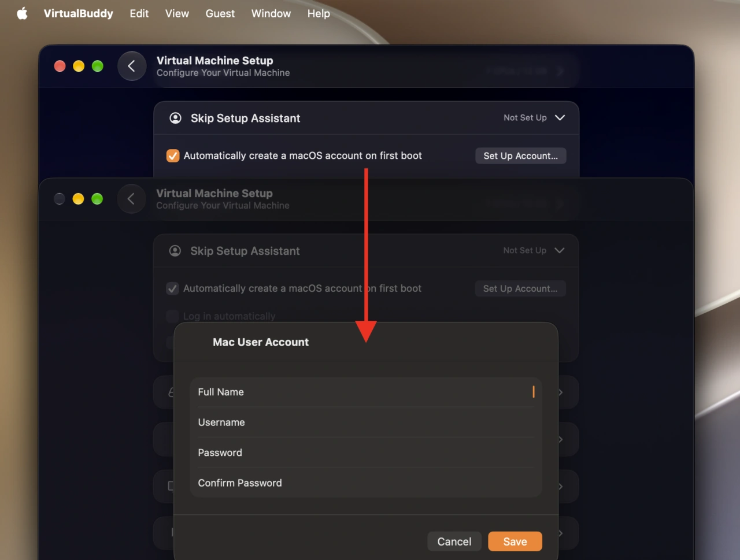The image size is (740, 560).
Task: Enable the Log in automatically checkbox
Action: 172,316
